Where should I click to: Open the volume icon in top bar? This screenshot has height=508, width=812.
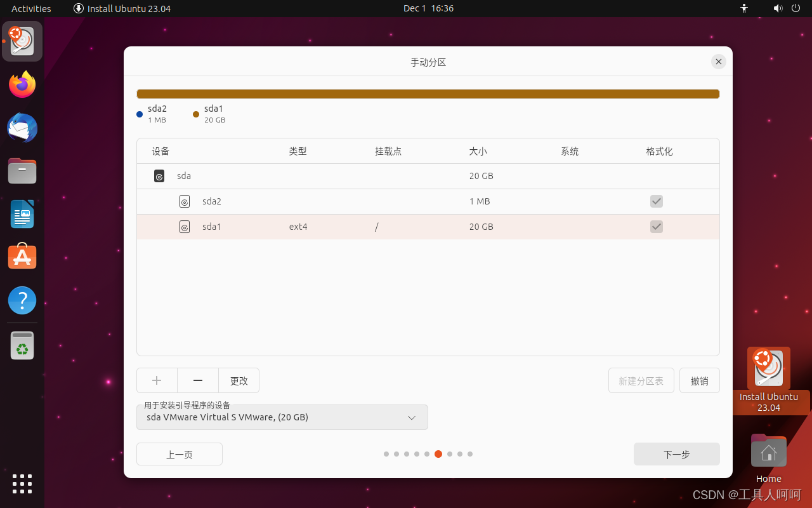[778, 8]
